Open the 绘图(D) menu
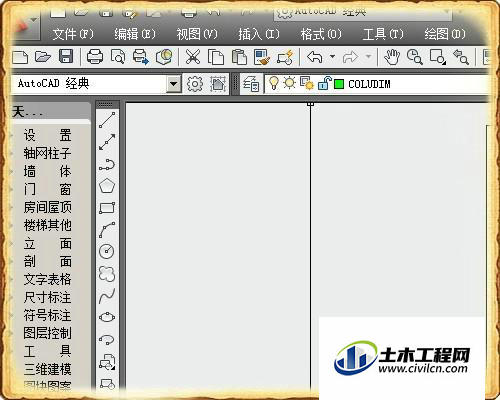Viewport: 500px width, 400px height. coord(445,34)
